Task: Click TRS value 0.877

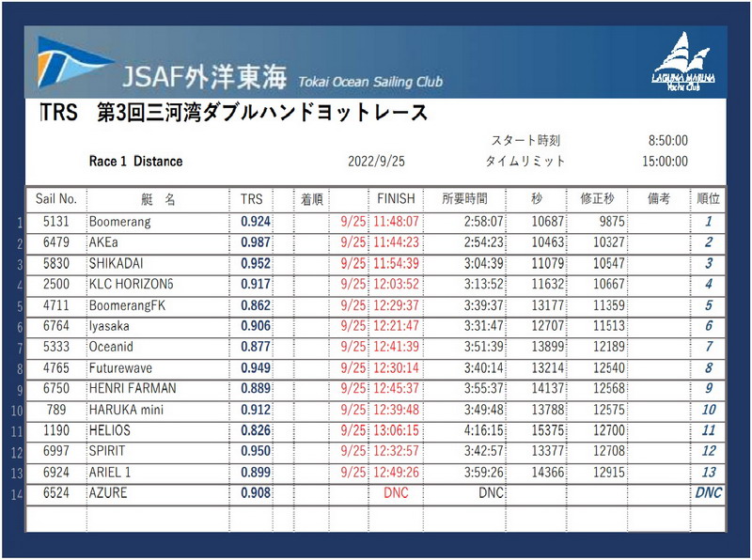Action: point(256,347)
